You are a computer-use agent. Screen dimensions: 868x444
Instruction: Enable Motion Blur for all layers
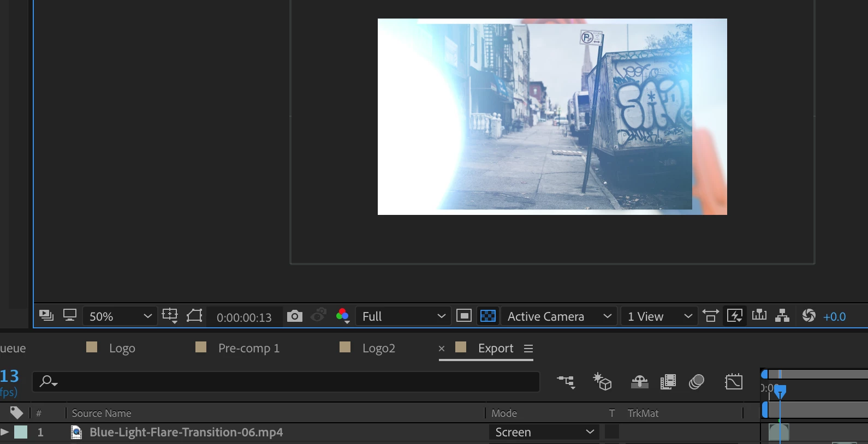pos(697,382)
